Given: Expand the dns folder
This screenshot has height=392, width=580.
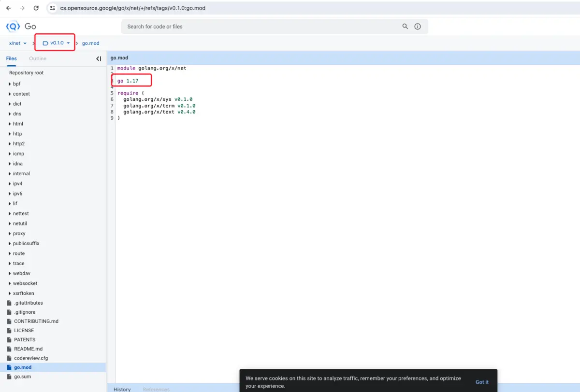Looking at the screenshot, I should [10, 114].
